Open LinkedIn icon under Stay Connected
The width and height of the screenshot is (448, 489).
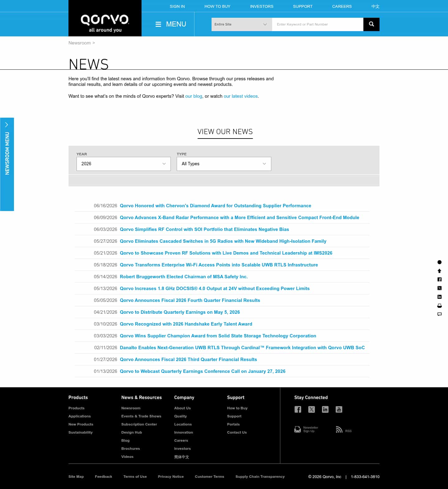tap(325, 409)
